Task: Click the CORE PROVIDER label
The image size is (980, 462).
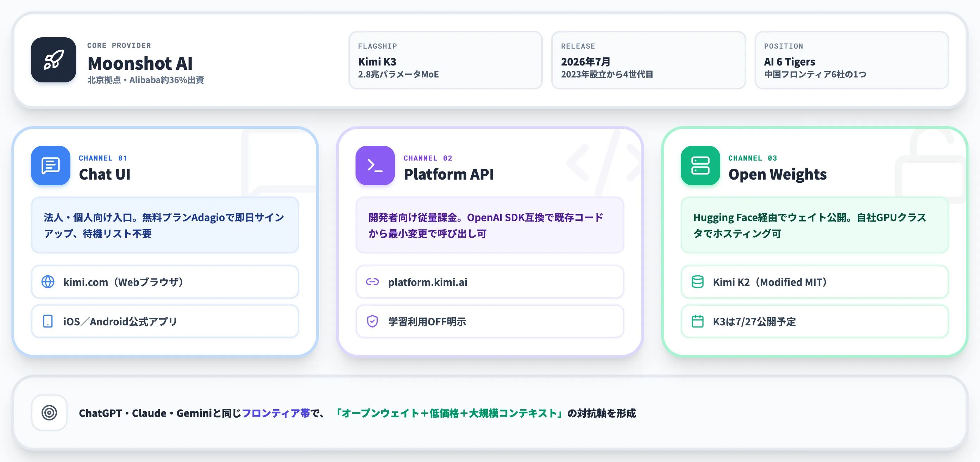Action: [x=119, y=45]
